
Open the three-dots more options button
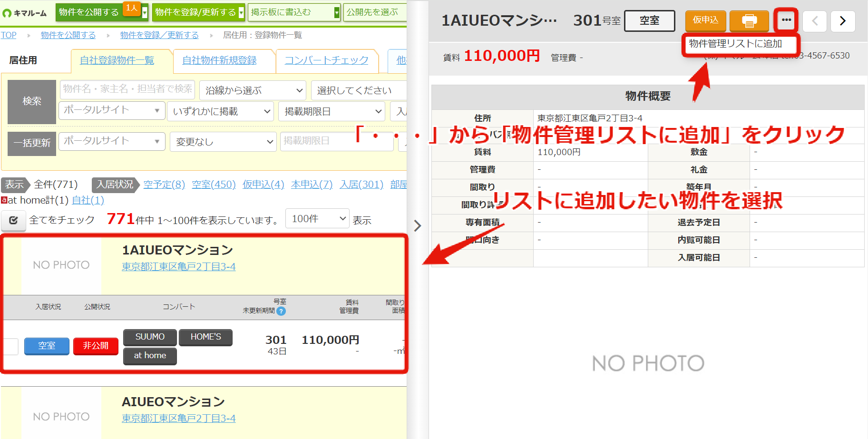point(786,20)
